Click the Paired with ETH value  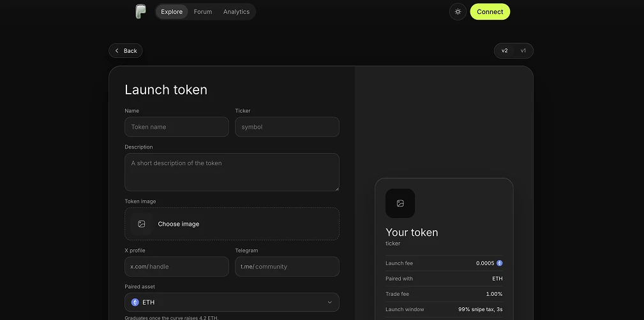coord(497,279)
